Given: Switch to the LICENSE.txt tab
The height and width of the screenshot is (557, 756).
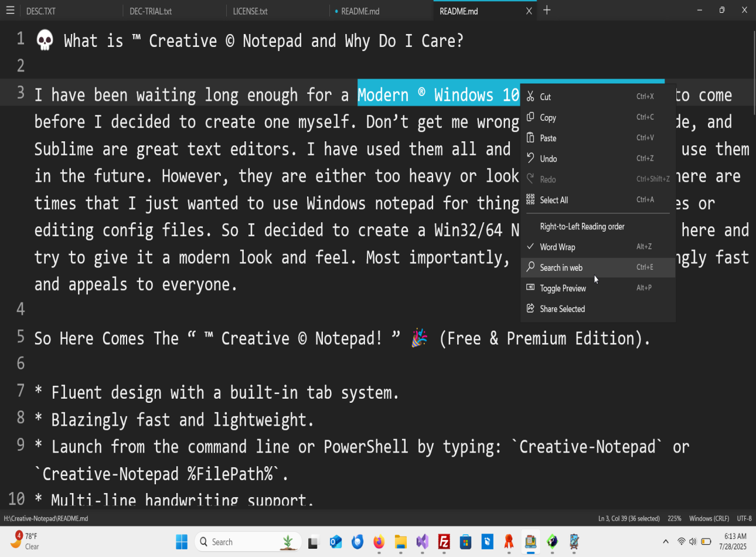Looking at the screenshot, I should [278, 11].
